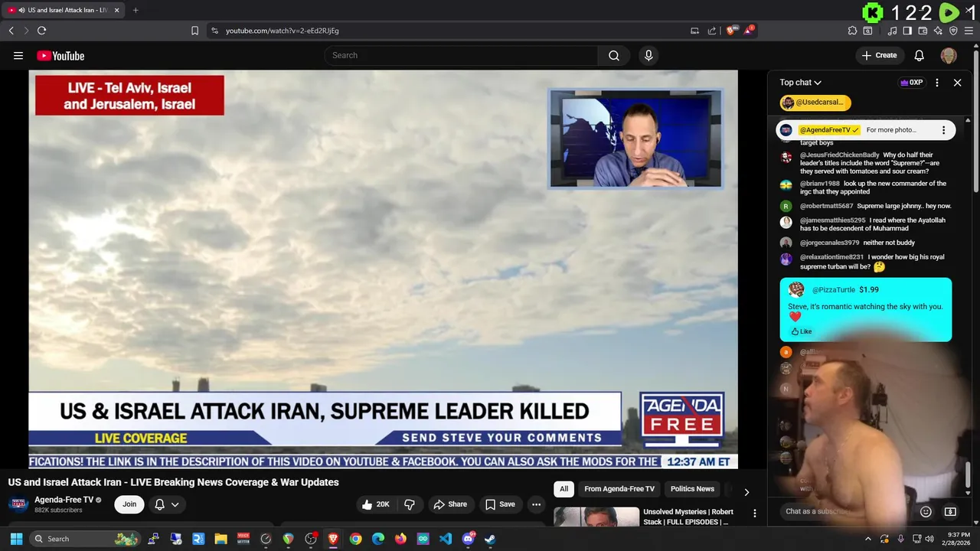
Task: Open a new browser tab
Action: (x=136, y=10)
